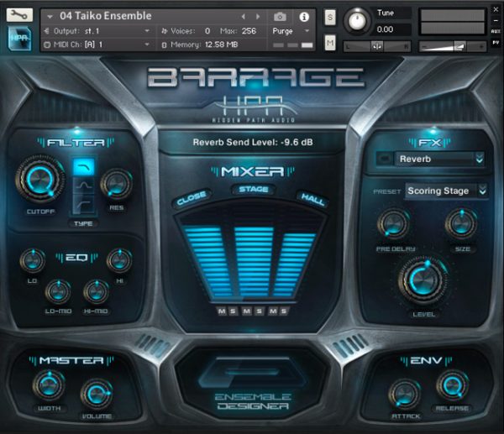504x434 pixels.
Task: Open the wrench instrument edit icon
Action: (19, 15)
